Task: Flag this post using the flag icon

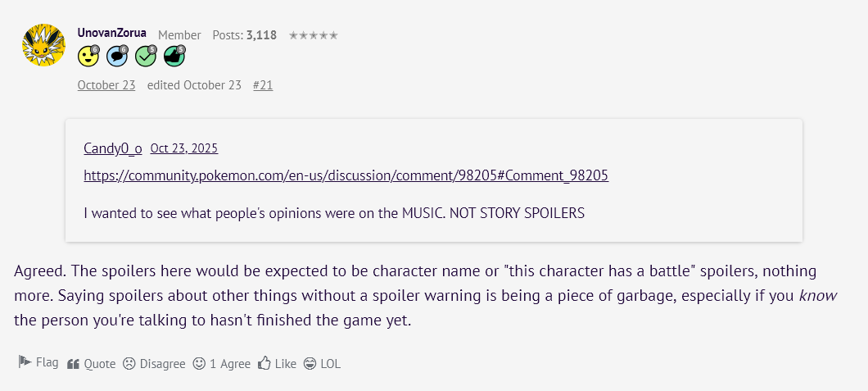Action: click(25, 362)
